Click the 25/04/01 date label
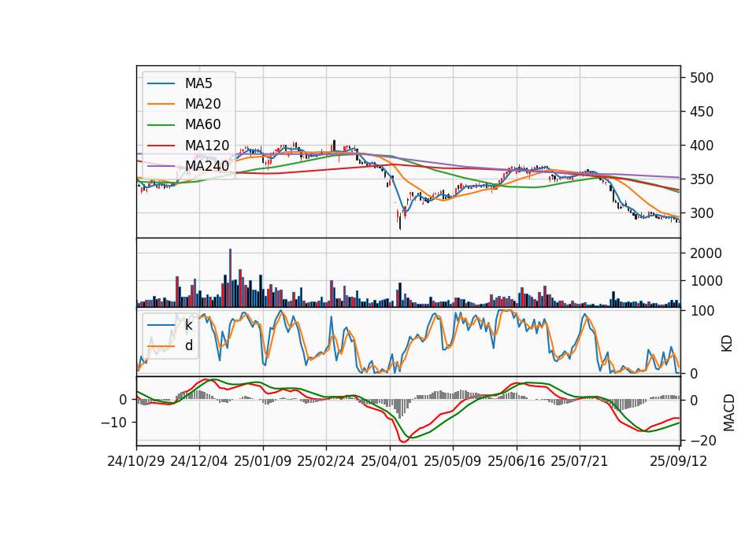The image size is (756, 543). pos(390,461)
